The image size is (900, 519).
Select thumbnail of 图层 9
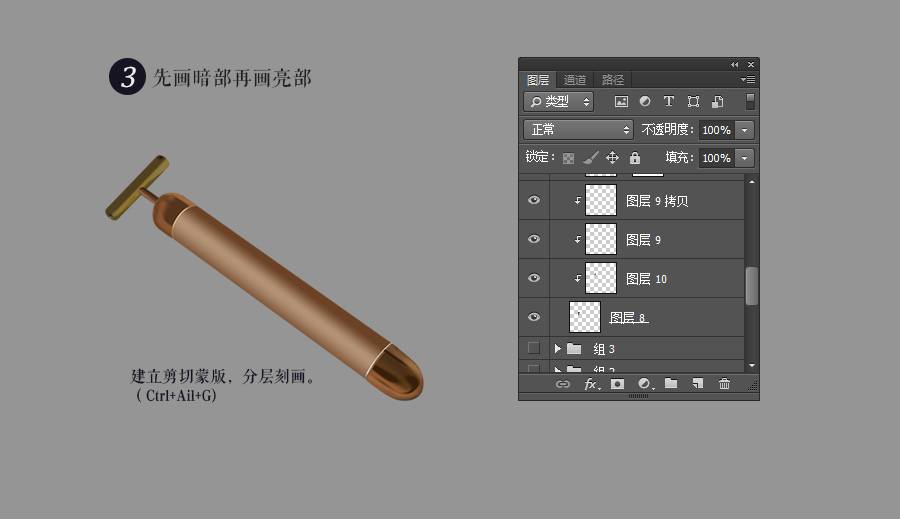pos(601,239)
